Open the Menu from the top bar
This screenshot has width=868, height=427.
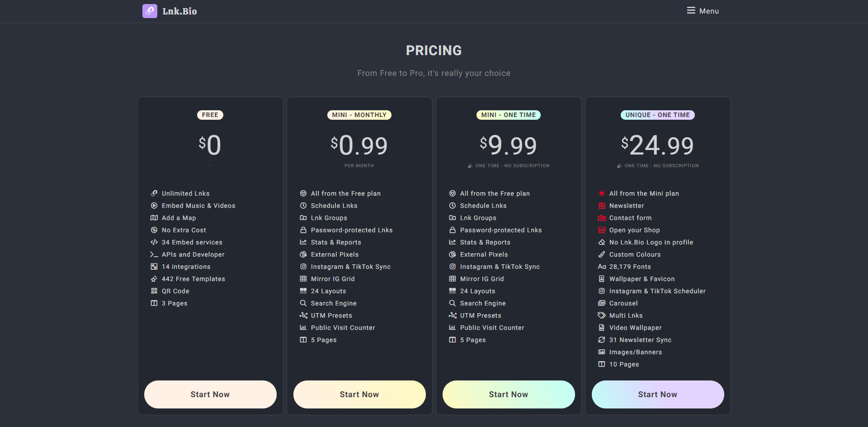[703, 11]
